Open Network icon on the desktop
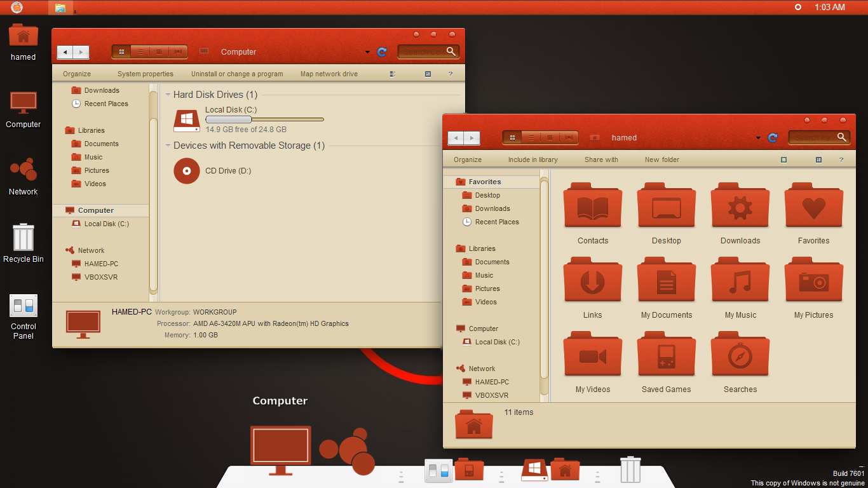Image resolution: width=868 pixels, height=488 pixels. tap(24, 170)
